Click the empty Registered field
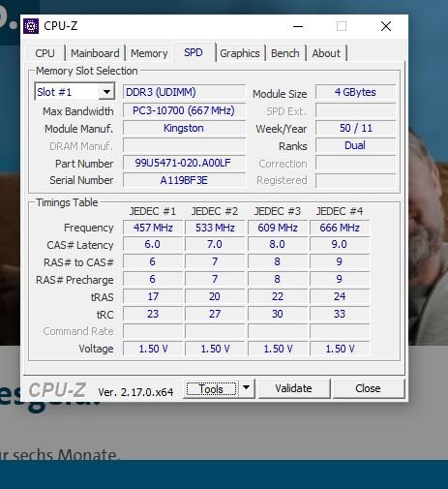 pos(355,180)
